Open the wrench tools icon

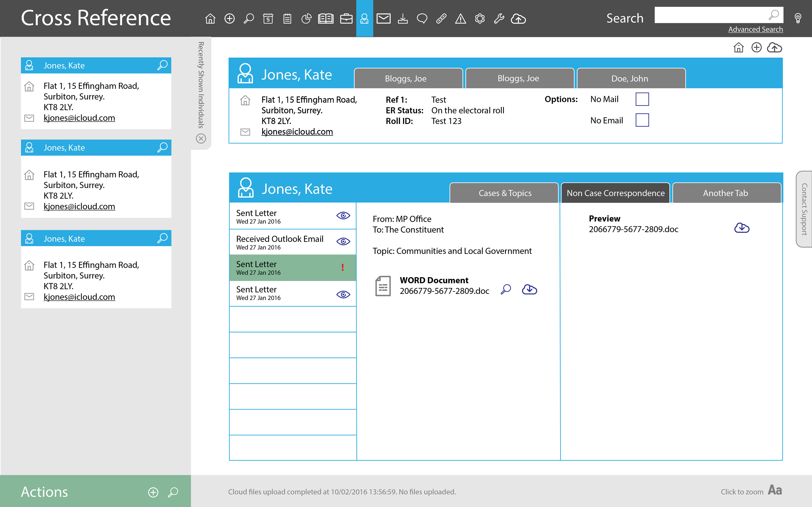coord(499,18)
